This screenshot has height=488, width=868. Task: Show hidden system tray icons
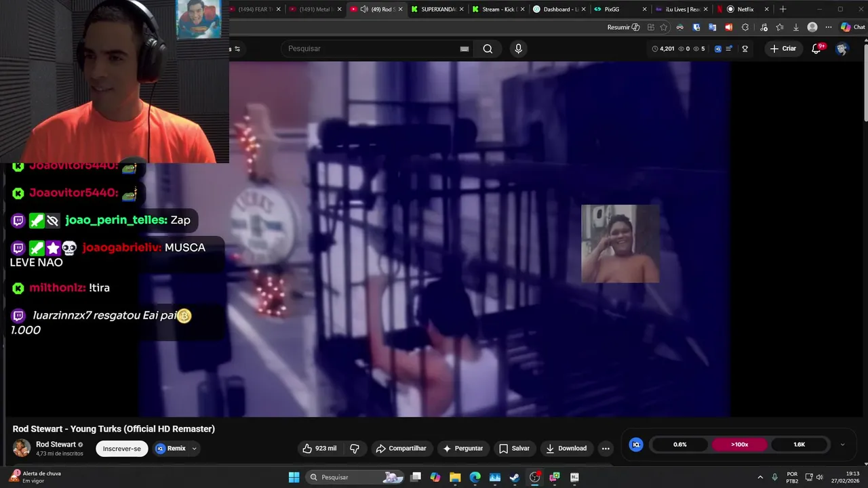click(x=759, y=477)
